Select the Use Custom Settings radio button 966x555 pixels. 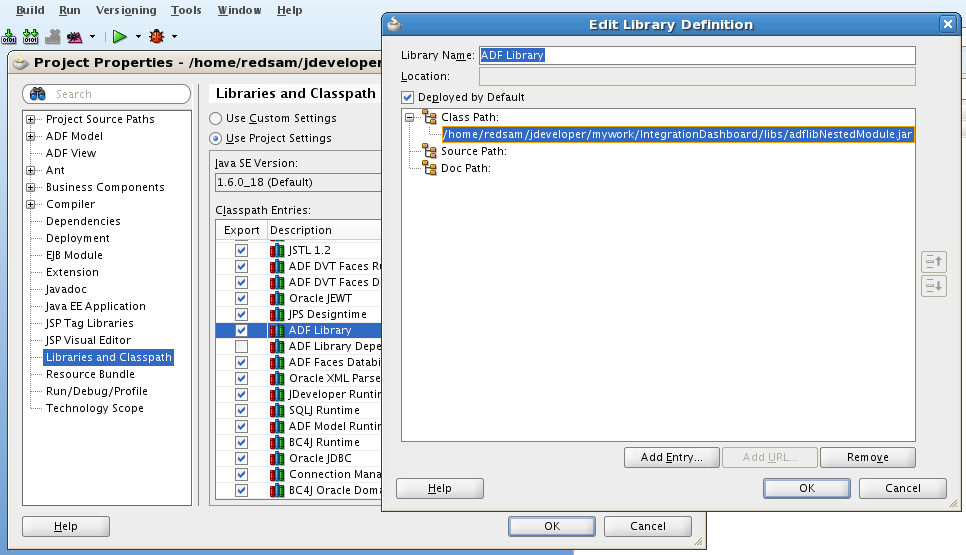tap(216, 118)
